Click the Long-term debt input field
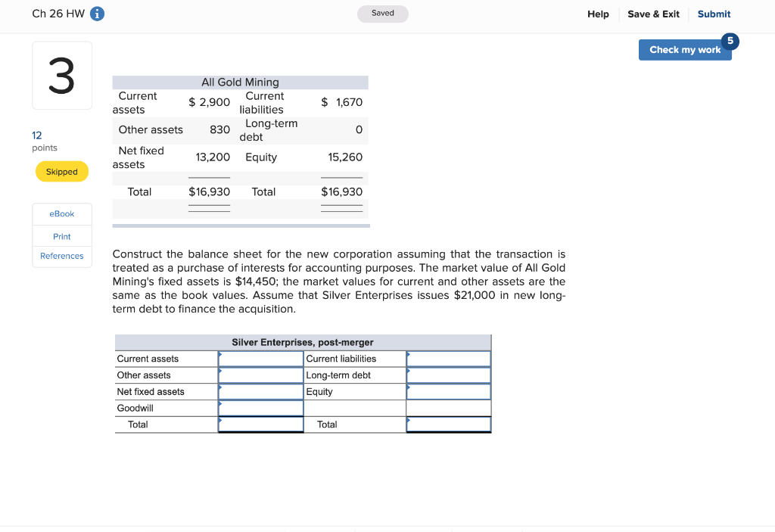The image size is (775, 532). pyautogui.click(x=449, y=375)
